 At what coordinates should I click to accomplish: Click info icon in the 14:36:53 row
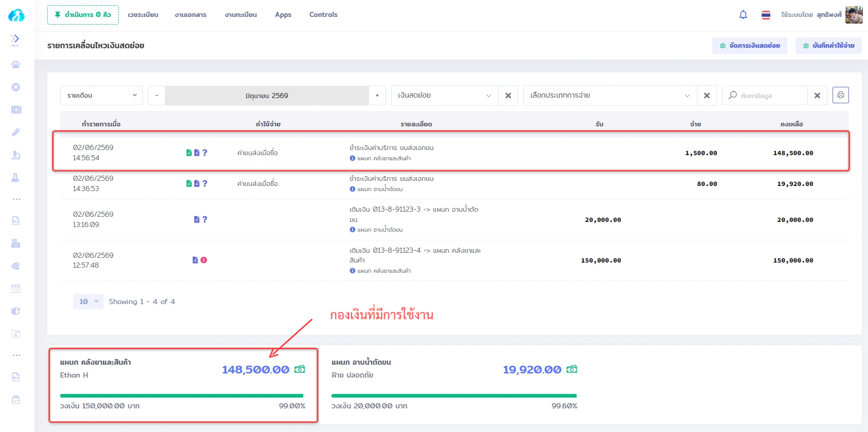tap(353, 189)
